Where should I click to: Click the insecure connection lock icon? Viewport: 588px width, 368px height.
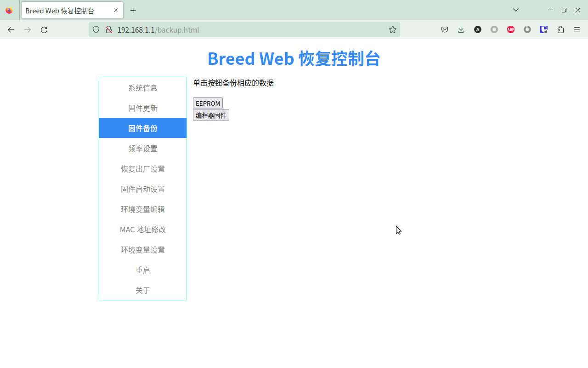click(109, 29)
